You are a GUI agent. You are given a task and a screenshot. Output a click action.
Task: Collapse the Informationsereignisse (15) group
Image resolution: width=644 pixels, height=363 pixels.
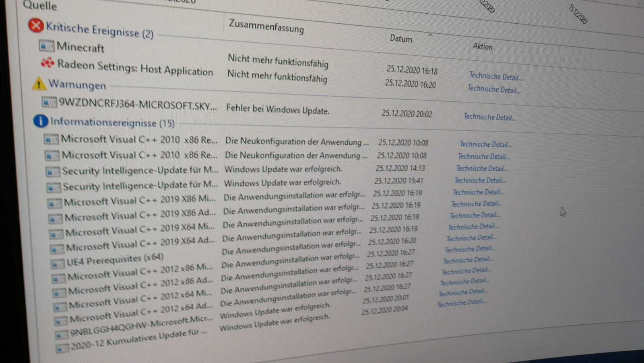click(x=112, y=122)
